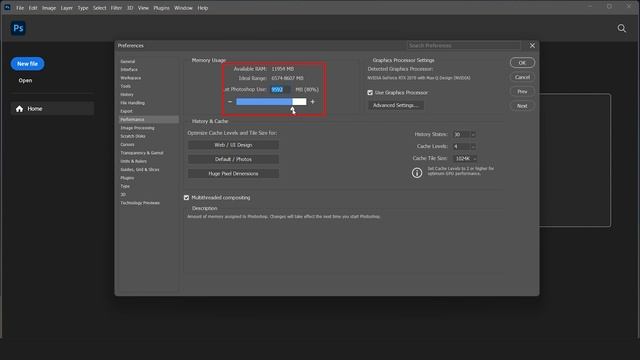Click the Cache Levels value field

(461, 146)
